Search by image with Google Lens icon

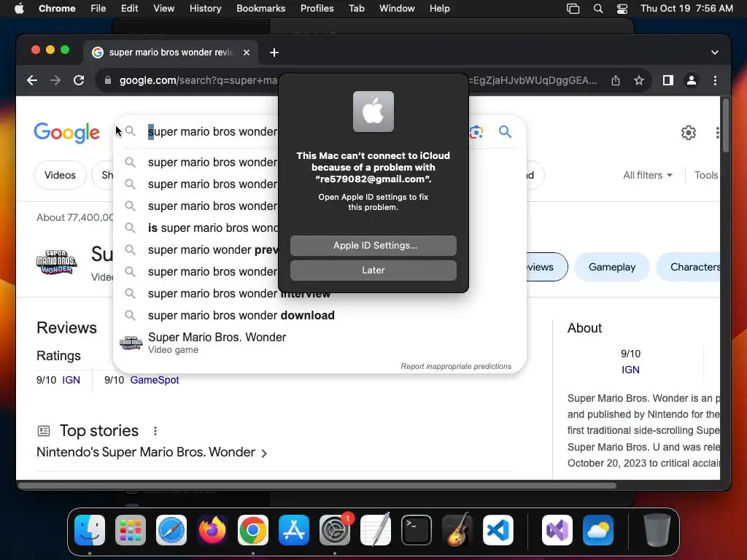(476, 132)
